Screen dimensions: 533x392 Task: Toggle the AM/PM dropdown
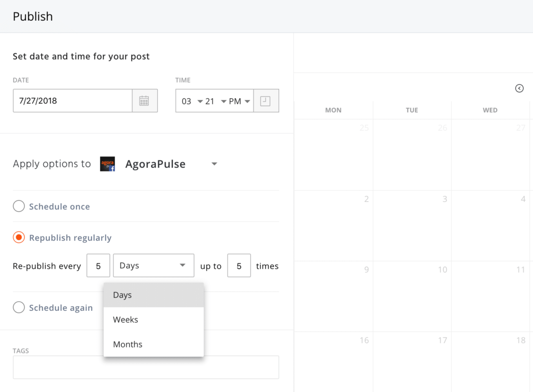[239, 101]
